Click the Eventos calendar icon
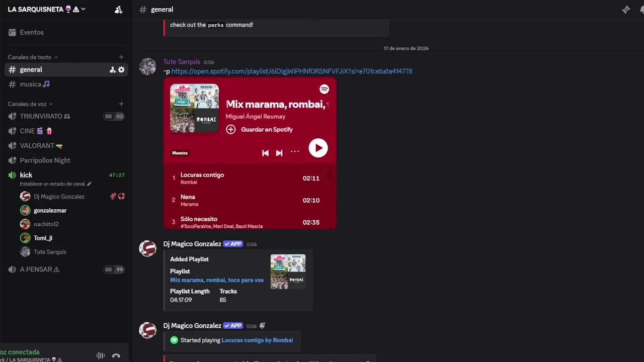 tap(12, 32)
